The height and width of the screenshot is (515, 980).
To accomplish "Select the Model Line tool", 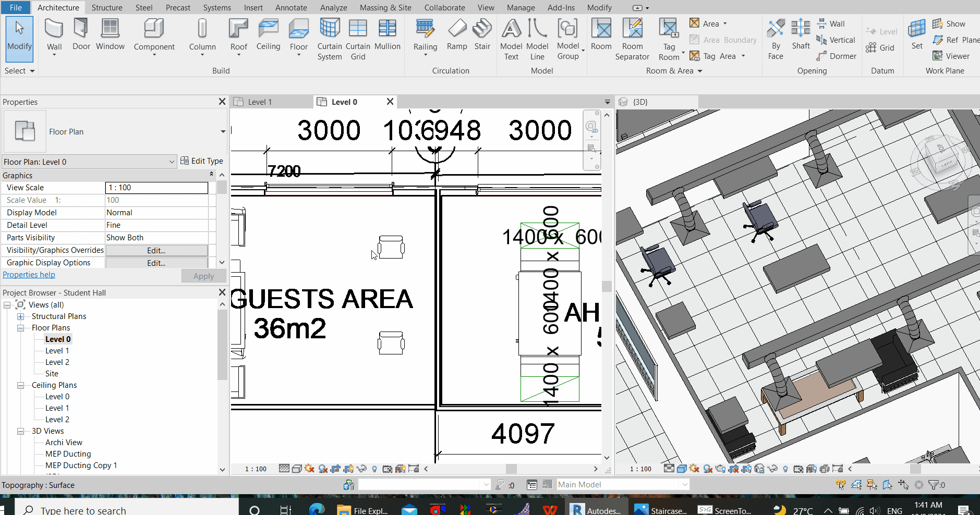I will [x=537, y=39].
